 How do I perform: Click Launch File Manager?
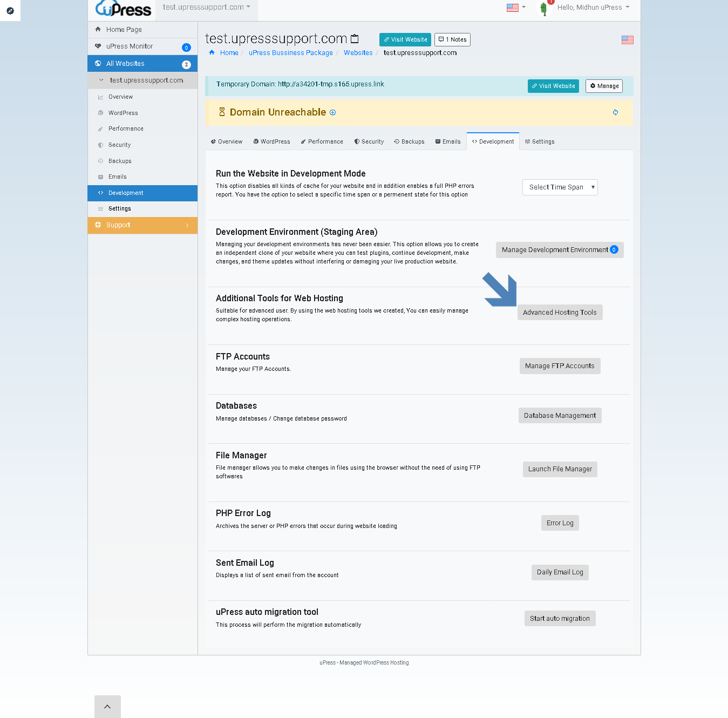[560, 469]
